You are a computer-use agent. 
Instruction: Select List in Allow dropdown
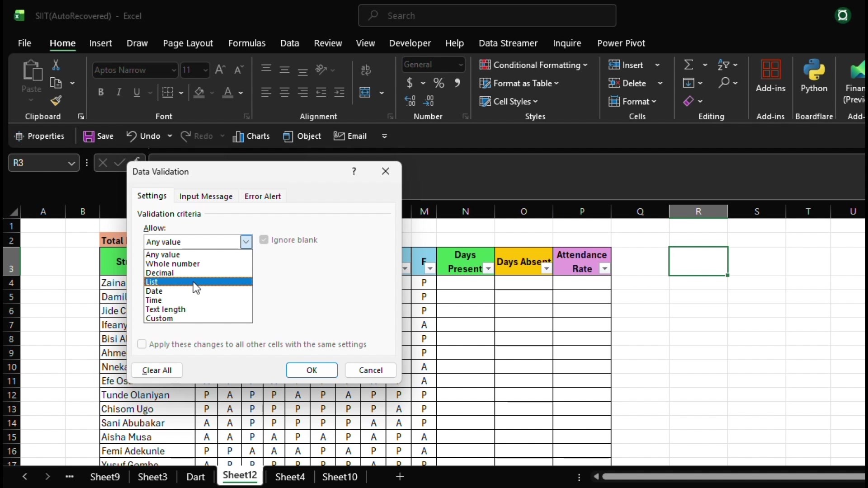pos(198,282)
